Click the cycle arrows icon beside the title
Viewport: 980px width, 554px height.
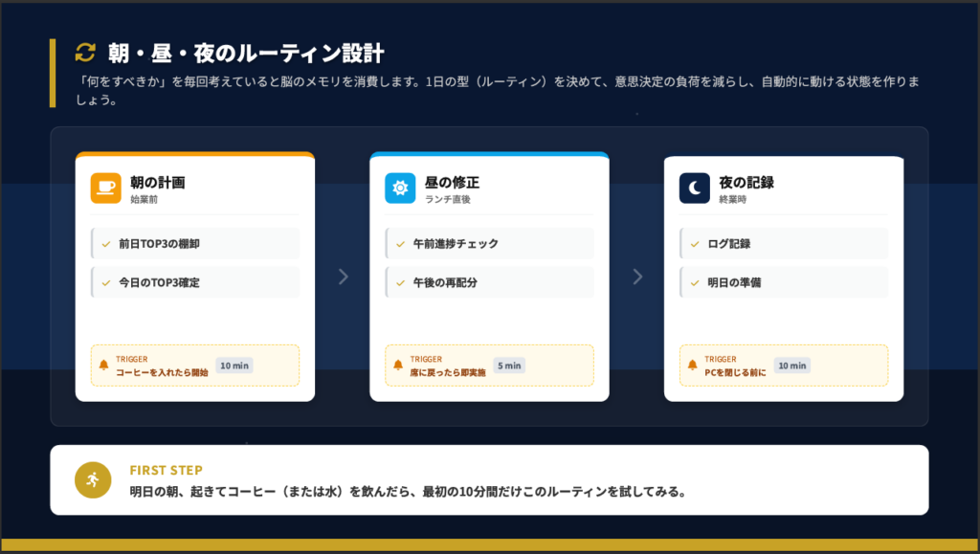(x=85, y=53)
